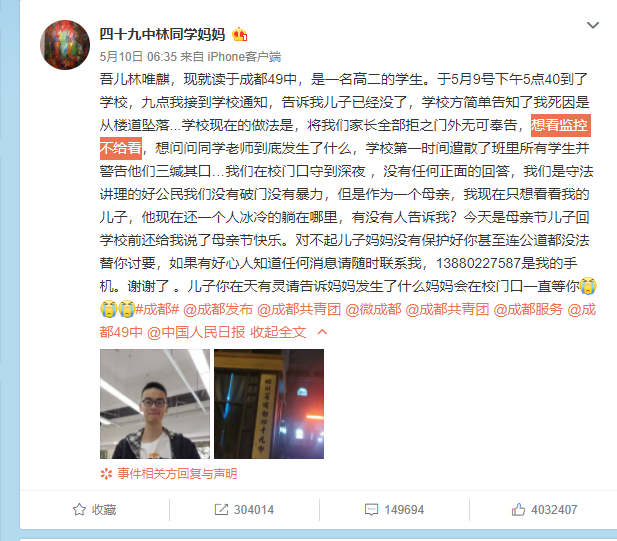This screenshot has width=617, height=541.
Task: Click the @中国人民日报 mention
Action: [196, 332]
